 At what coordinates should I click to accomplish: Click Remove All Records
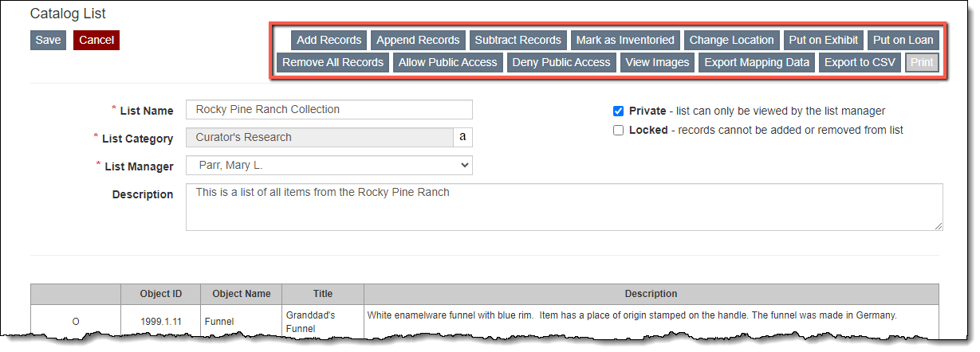point(333,62)
